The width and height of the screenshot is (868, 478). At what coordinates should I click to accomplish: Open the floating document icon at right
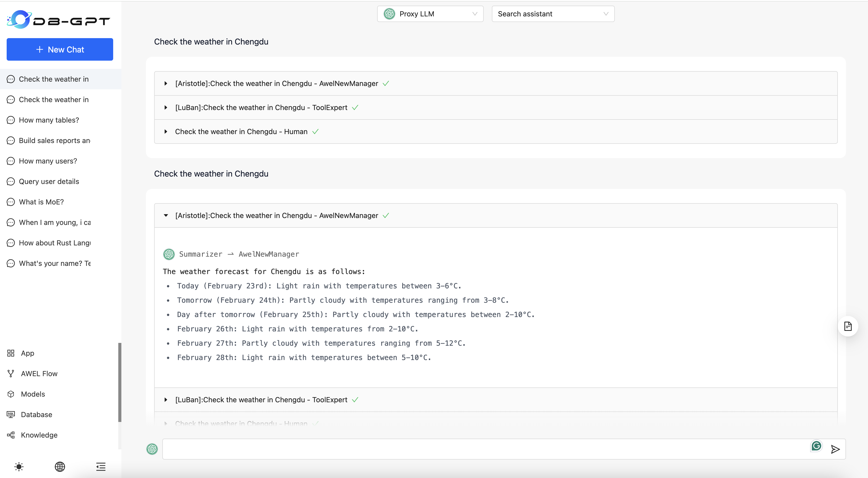point(848,326)
